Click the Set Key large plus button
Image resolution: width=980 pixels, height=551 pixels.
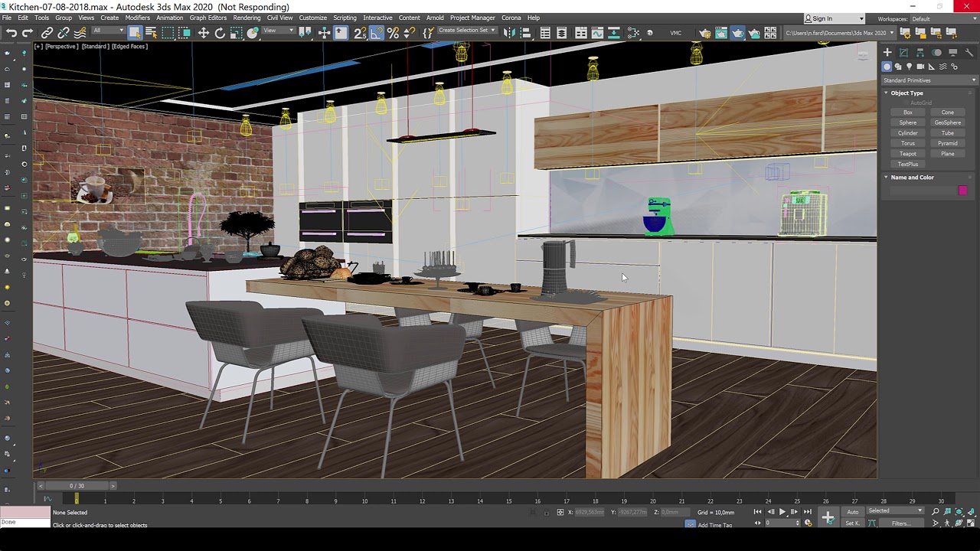click(x=828, y=518)
